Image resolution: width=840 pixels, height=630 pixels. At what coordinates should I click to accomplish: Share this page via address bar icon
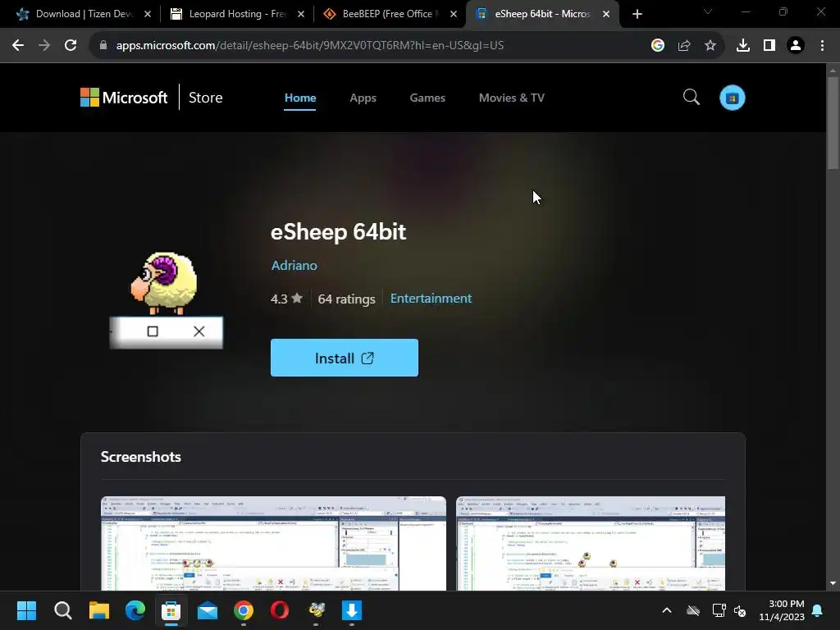[684, 46]
